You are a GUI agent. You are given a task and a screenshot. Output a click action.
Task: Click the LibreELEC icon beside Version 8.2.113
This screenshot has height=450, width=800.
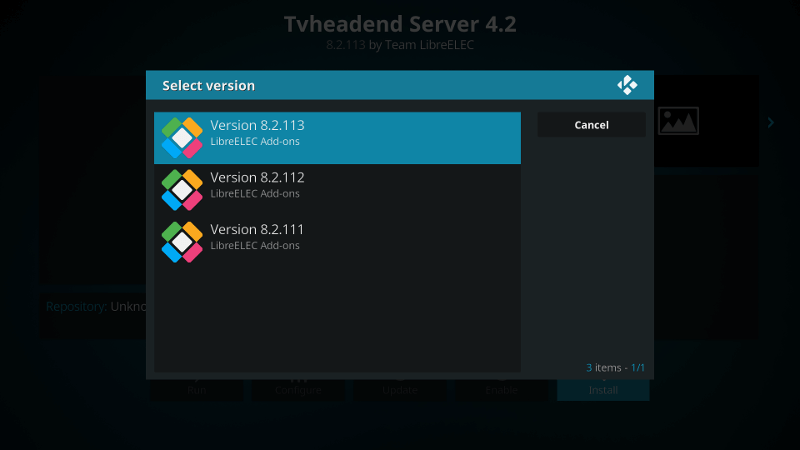[x=182, y=138]
